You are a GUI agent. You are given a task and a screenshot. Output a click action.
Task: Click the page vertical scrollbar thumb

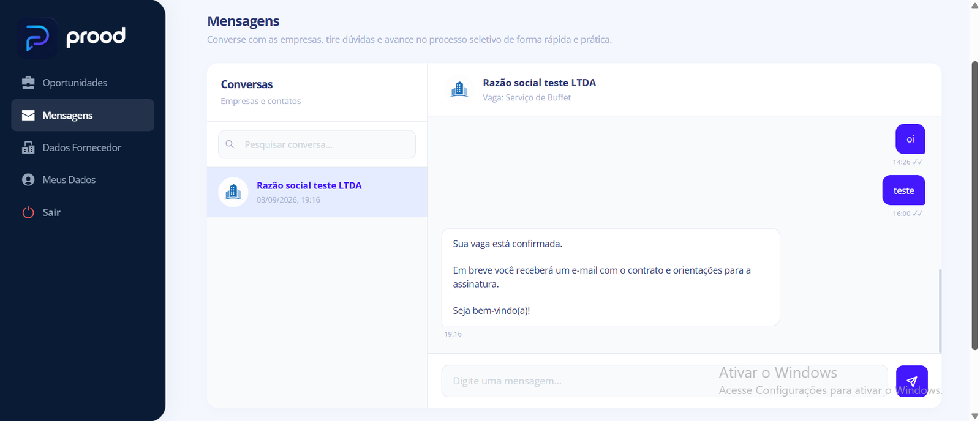975,206
